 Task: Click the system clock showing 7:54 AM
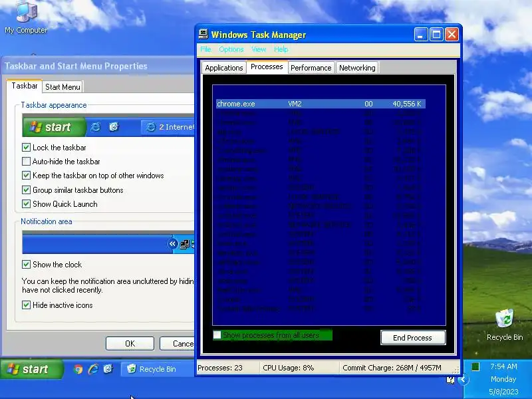(x=503, y=366)
